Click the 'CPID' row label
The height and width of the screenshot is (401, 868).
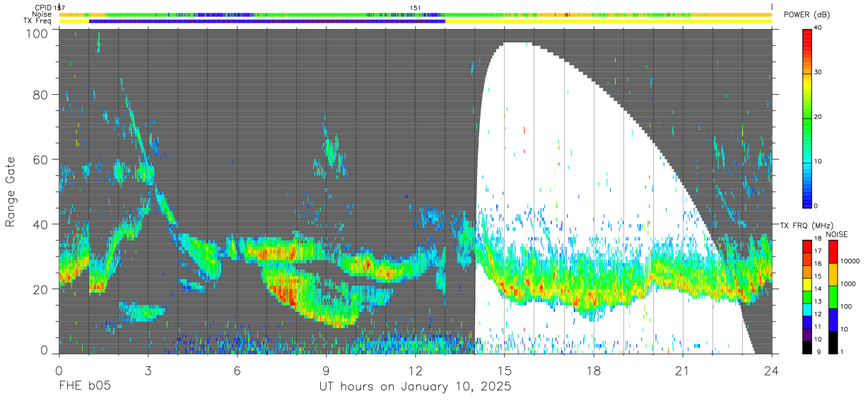(x=44, y=7)
